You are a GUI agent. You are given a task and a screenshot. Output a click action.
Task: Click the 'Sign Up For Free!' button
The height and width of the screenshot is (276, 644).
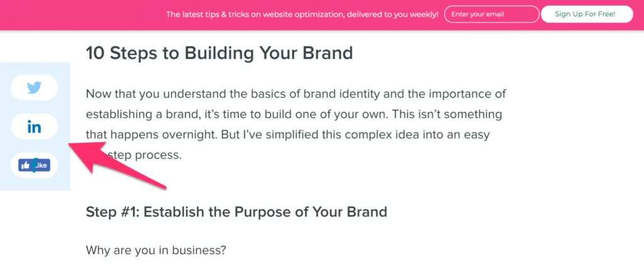[x=587, y=14]
